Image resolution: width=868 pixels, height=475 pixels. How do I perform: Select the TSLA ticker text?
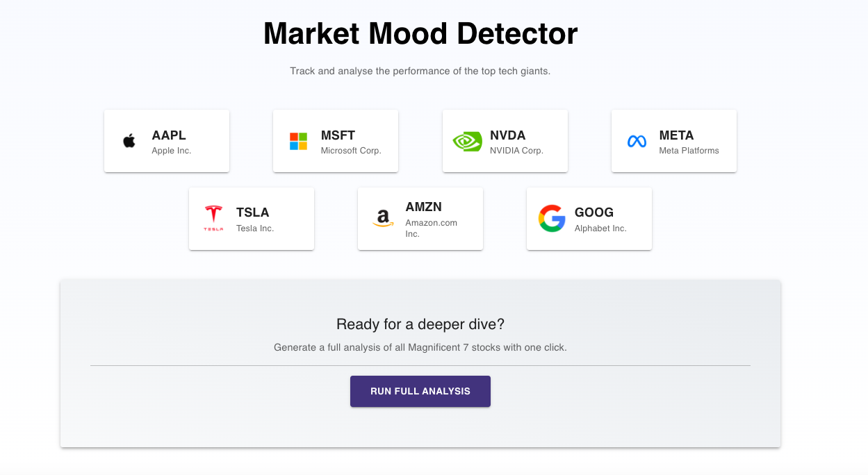point(252,212)
